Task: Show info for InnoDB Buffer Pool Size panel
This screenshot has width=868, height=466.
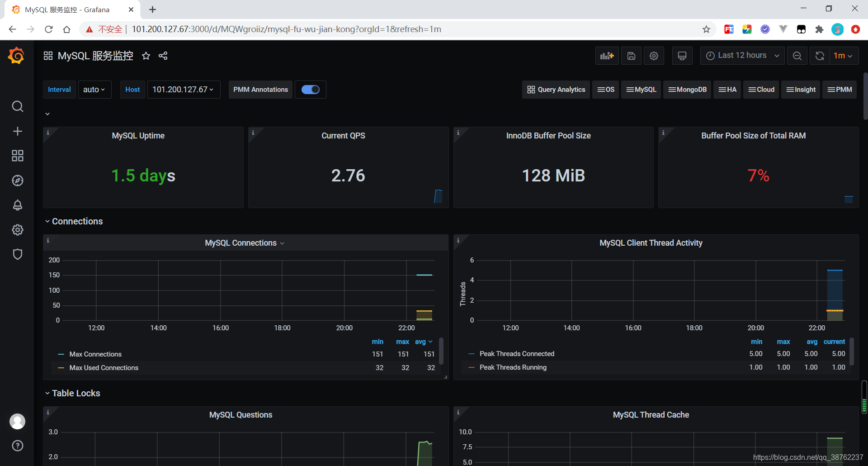Action: 458,133
